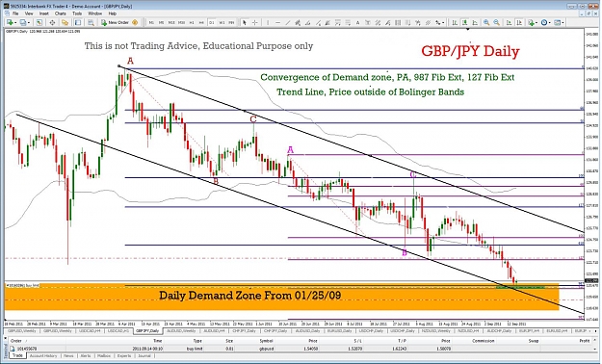Click the Zoom Out magnifier
Viewport: 602px width, 364px height.
click(x=497, y=23)
